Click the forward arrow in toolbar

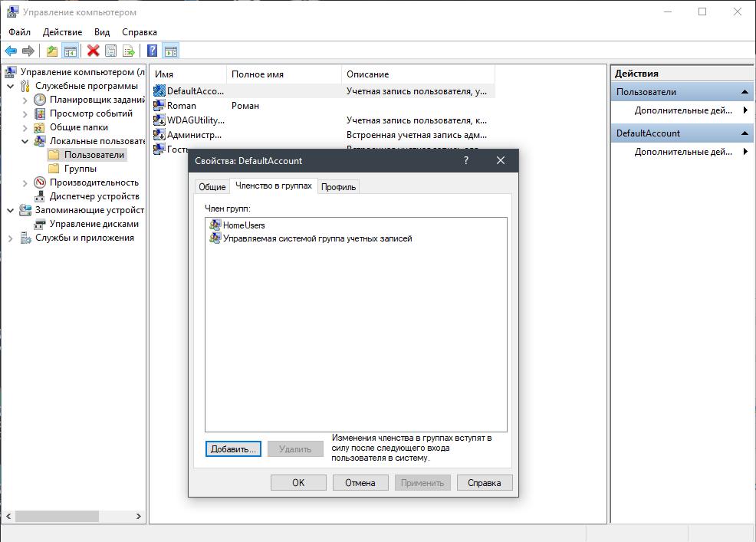click(x=28, y=51)
